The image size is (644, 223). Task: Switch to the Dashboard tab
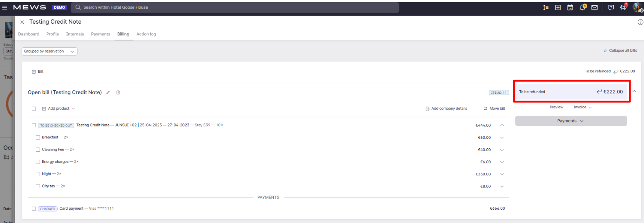pos(29,34)
